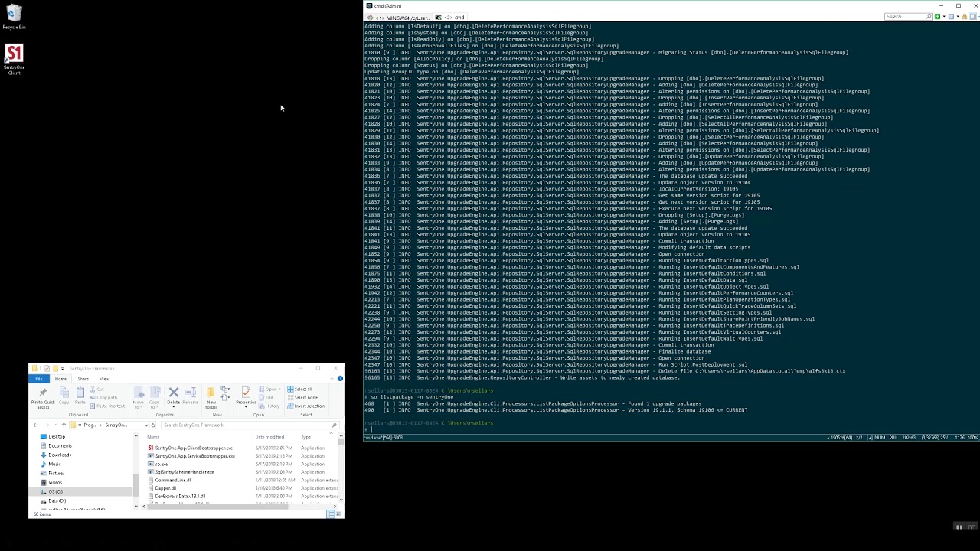Open recent locations dropdown near nav arrows
Screen dimensions: 980x551
(56, 425)
